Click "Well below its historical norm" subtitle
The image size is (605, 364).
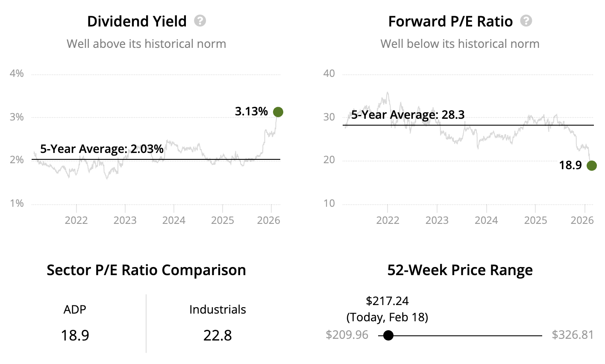(x=460, y=44)
